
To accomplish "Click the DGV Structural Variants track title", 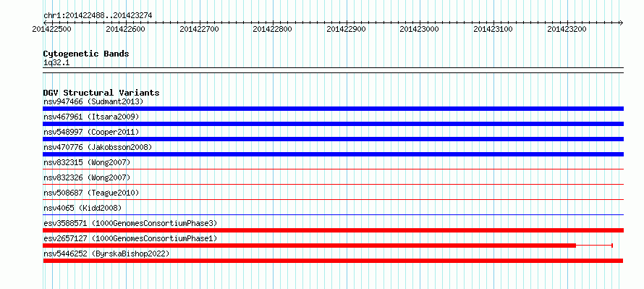I will (x=101, y=93).
